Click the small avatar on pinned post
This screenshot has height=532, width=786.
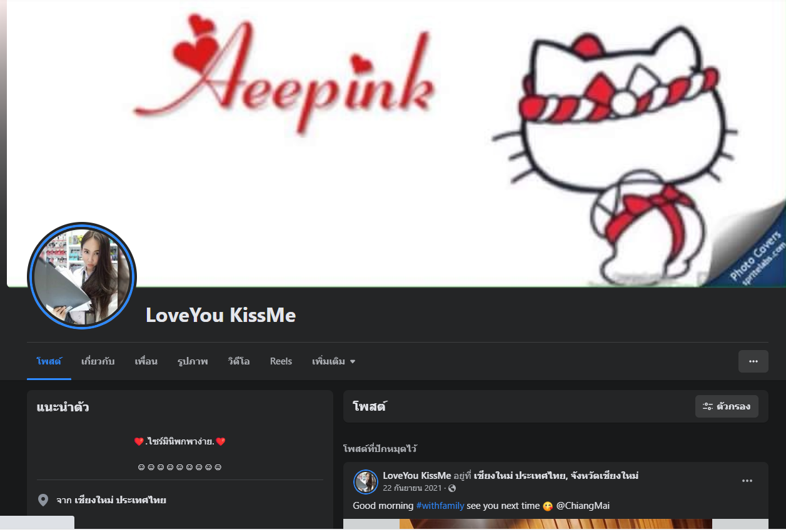click(366, 482)
